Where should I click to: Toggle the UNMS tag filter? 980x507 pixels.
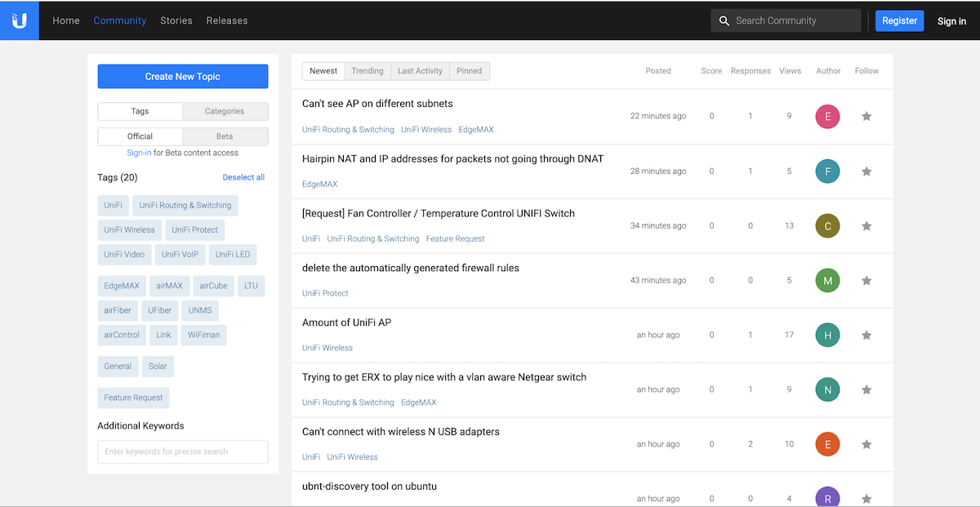pyautogui.click(x=200, y=311)
